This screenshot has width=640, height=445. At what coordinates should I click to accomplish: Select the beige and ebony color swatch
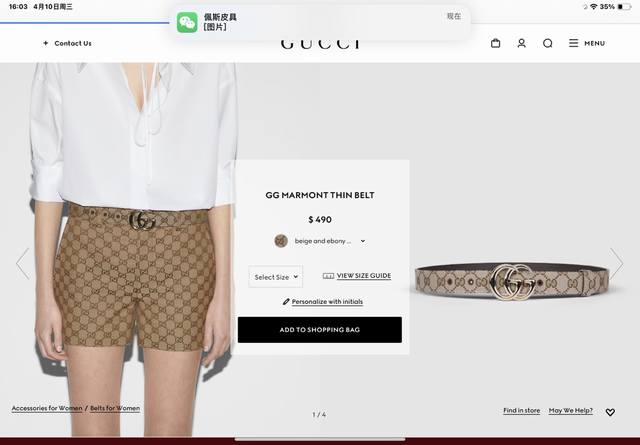click(x=281, y=241)
